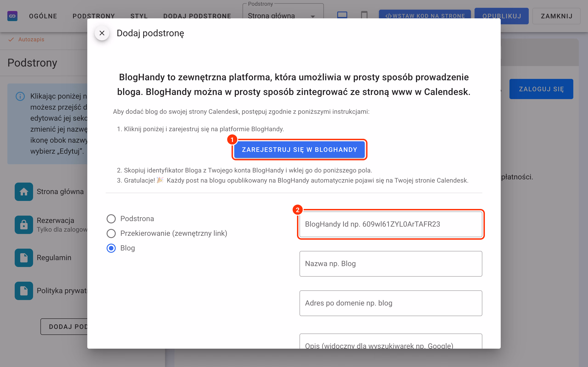Focus the Adres po domenie field
This screenshot has height=367, width=588.
click(x=391, y=303)
